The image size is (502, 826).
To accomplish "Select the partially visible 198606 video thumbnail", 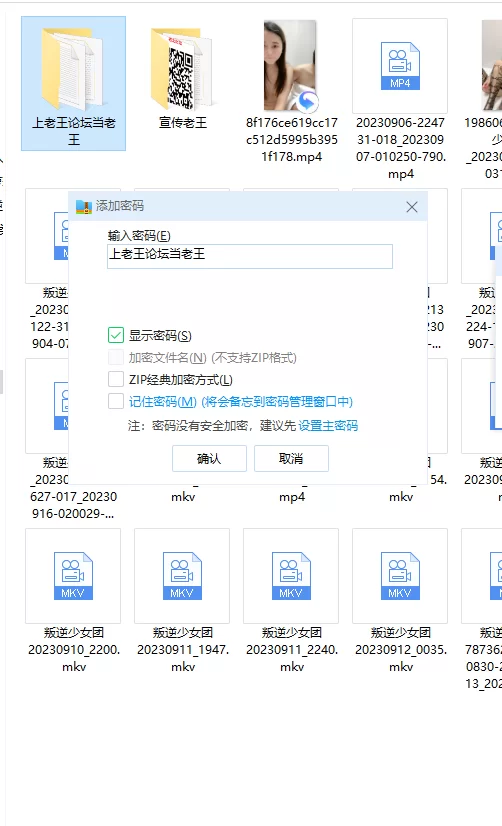I will (492, 66).
